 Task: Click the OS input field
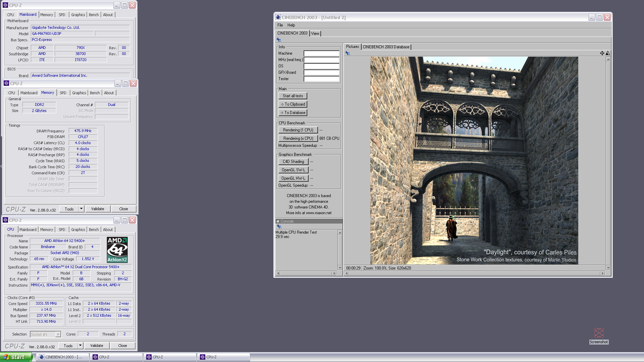[x=321, y=66]
